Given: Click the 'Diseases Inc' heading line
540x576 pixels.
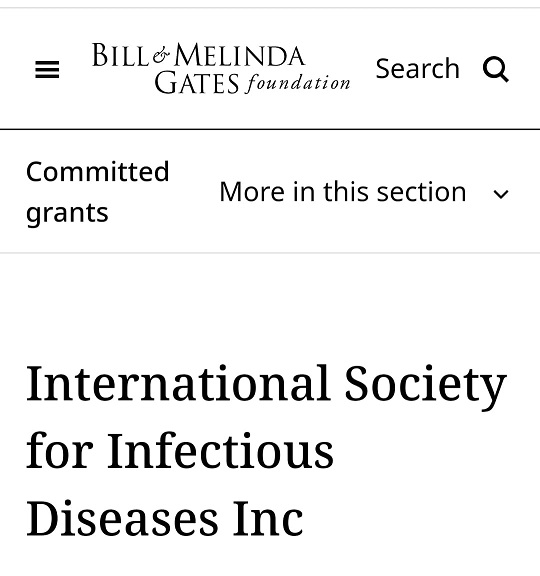Looking at the screenshot, I should click(x=165, y=518).
